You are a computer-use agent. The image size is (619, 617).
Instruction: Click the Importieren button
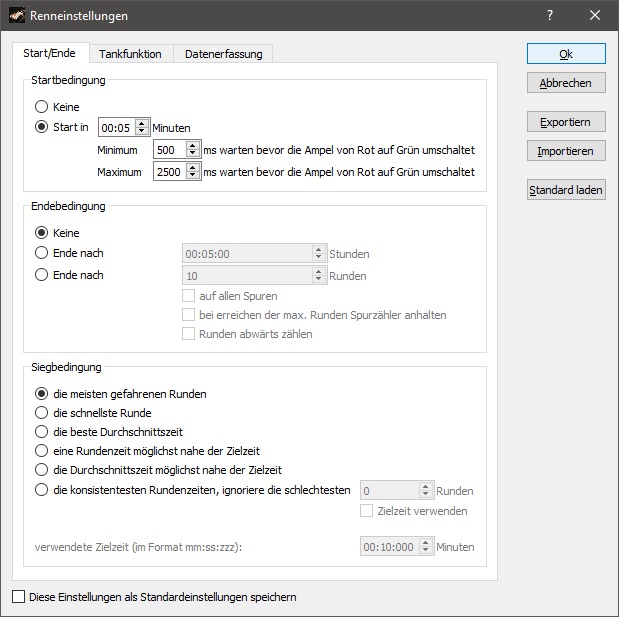(566, 151)
